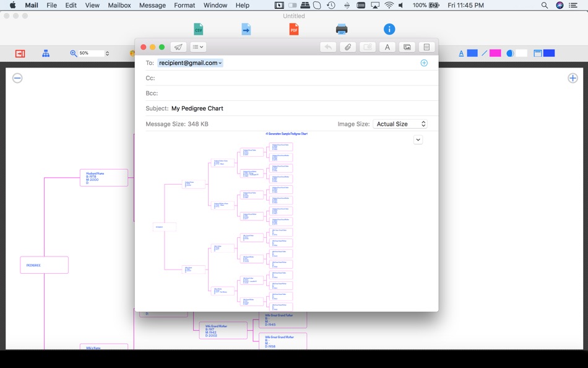Click the zoom magnifier plus icon
Image resolution: width=588 pixels, height=368 pixels.
tap(74, 53)
